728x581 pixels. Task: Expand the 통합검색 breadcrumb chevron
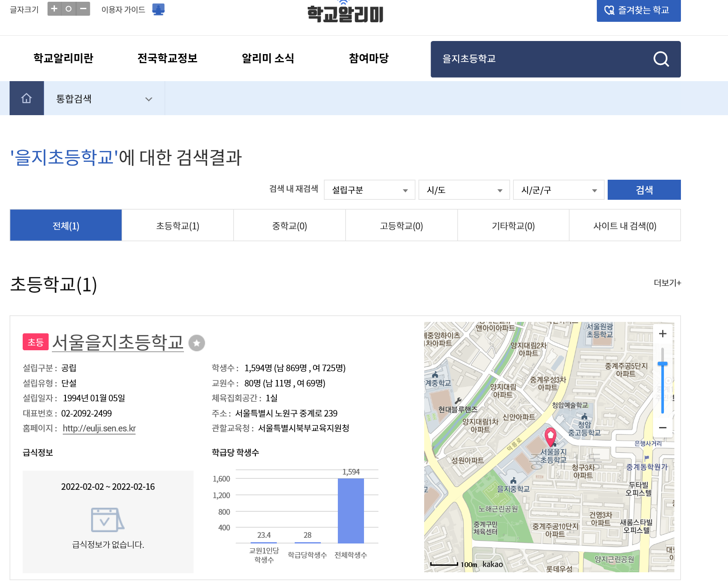(148, 99)
